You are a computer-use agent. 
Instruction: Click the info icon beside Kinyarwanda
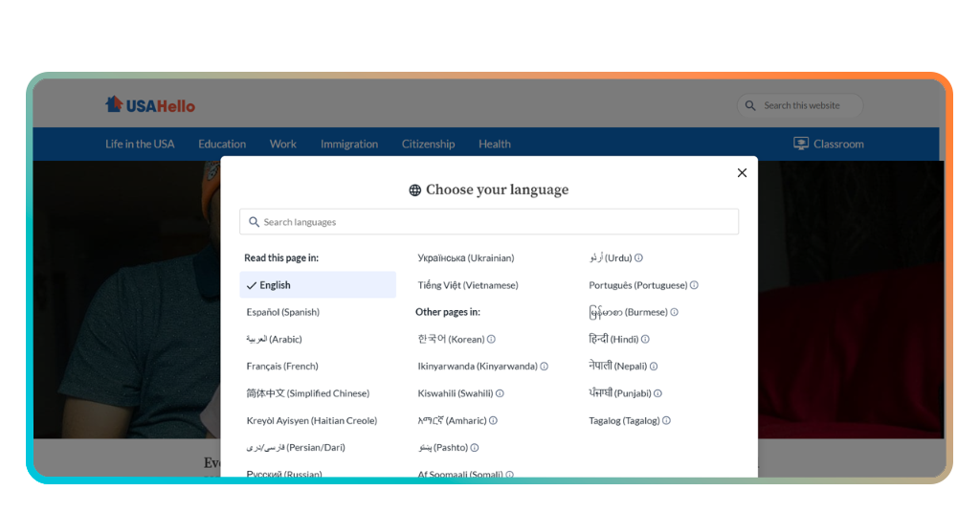tap(545, 367)
